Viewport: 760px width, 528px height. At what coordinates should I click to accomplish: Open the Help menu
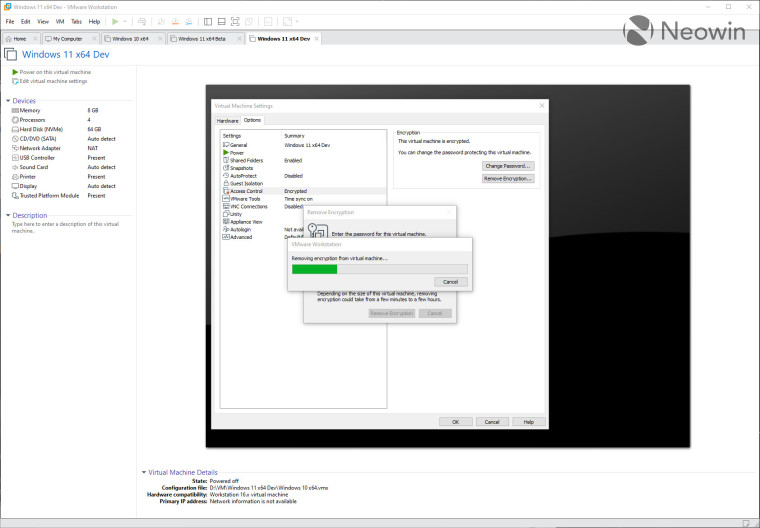point(94,21)
